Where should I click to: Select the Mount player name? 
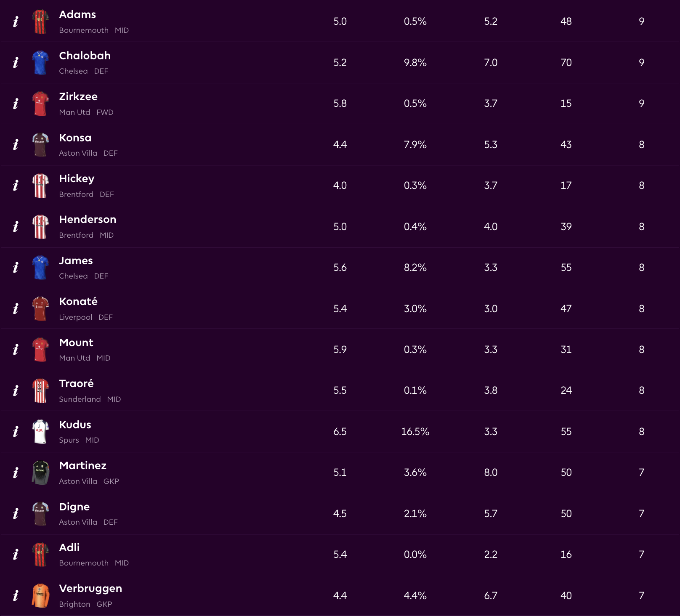76,343
